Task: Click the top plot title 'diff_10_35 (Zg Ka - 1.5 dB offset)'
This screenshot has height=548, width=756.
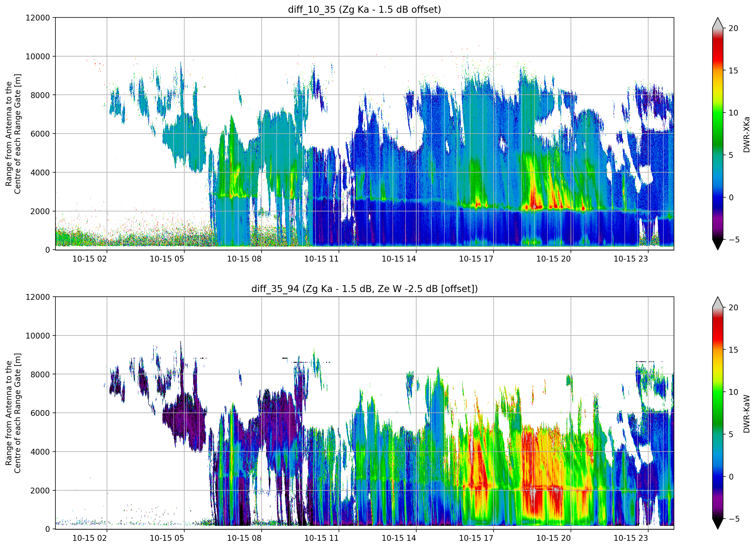Action: 364,9
